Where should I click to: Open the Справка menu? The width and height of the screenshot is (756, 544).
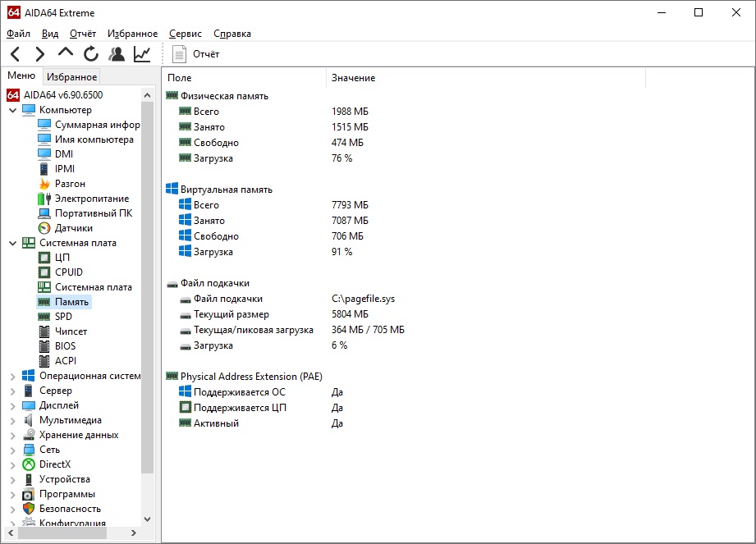[x=232, y=34]
